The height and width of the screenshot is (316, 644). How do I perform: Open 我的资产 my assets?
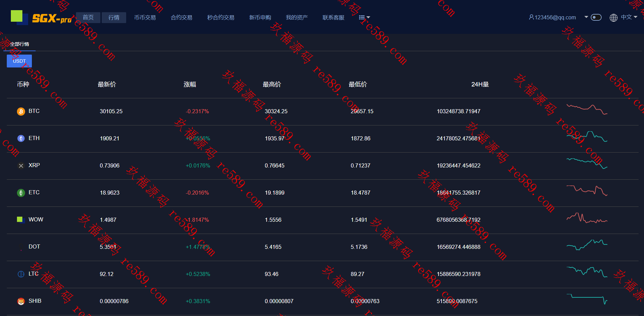click(x=297, y=18)
